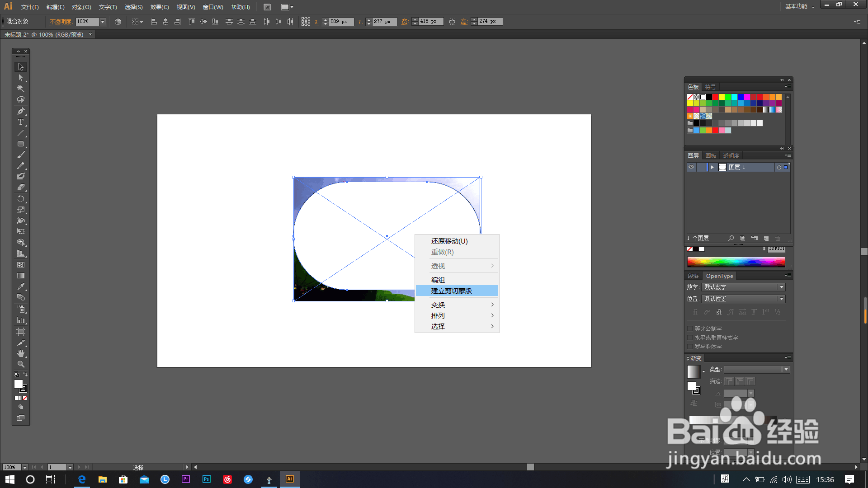Image resolution: width=868 pixels, height=488 pixels.
Task: Select the Hand tool
Action: tap(21, 353)
